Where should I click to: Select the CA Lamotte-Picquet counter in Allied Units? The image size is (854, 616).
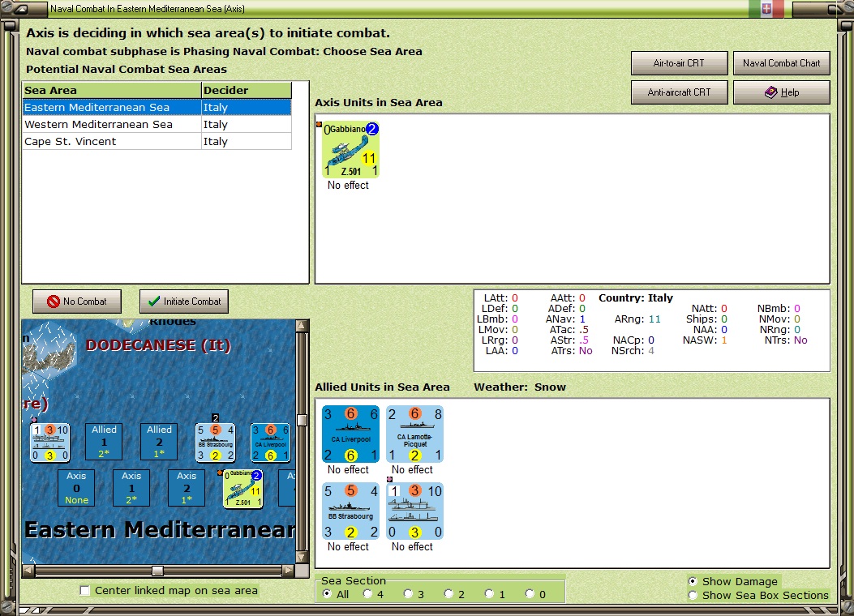tap(414, 434)
